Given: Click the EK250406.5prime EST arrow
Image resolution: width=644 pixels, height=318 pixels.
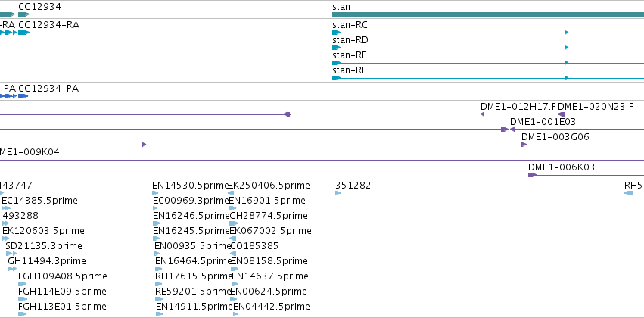Looking at the screenshot, I should [231, 193].
